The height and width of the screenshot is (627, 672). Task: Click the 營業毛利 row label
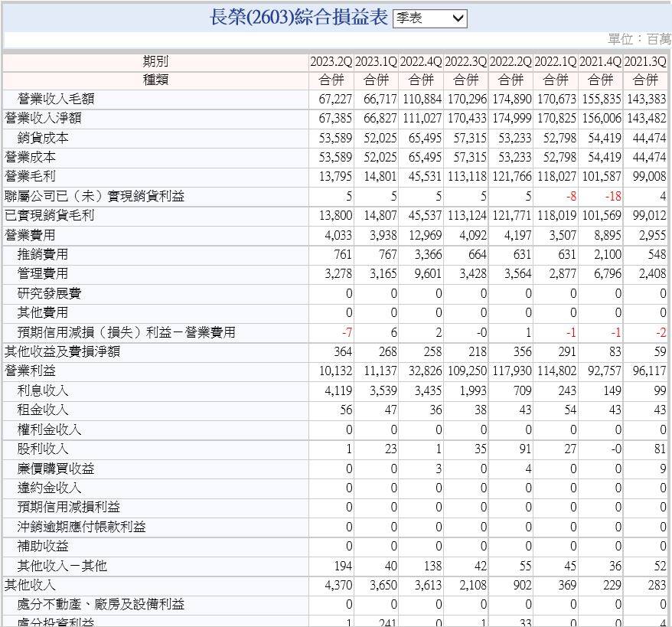coord(30,176)
